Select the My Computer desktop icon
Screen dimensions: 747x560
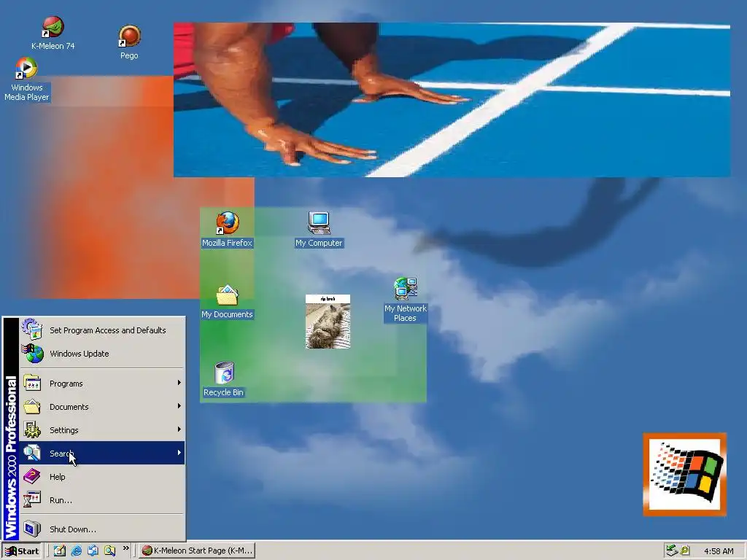click(x=319, y=230)
